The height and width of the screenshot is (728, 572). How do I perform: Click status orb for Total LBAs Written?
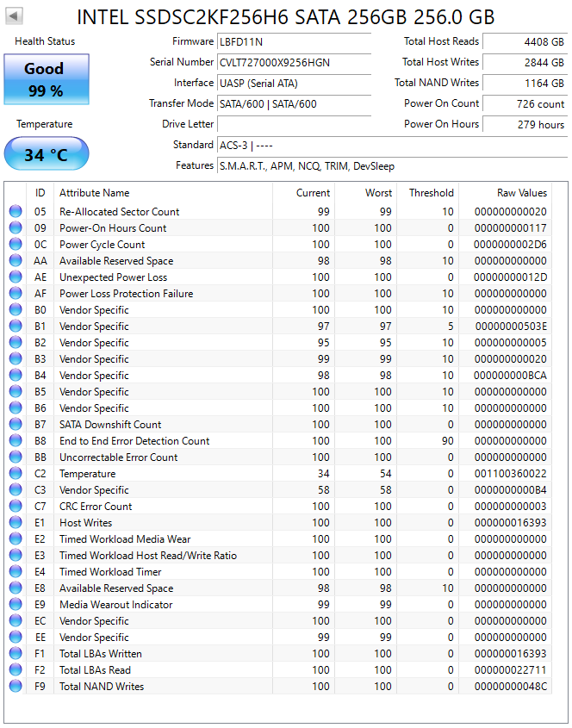(x=16, y=654)
